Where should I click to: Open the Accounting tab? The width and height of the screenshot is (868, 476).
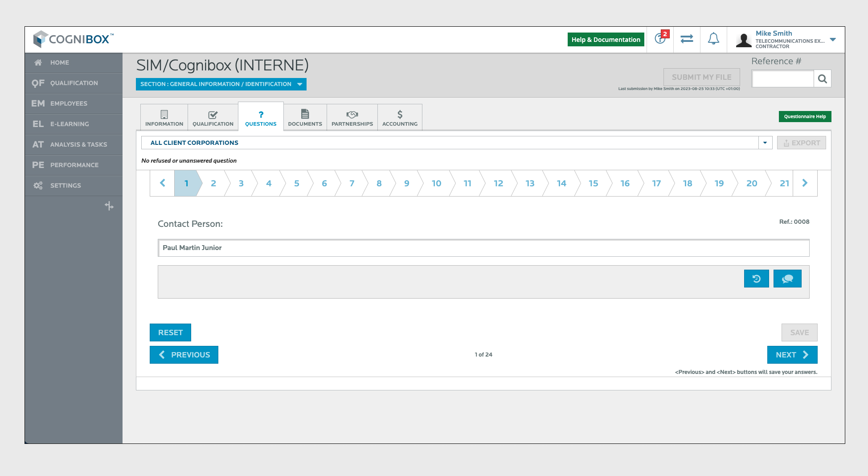tap(400, 118)
